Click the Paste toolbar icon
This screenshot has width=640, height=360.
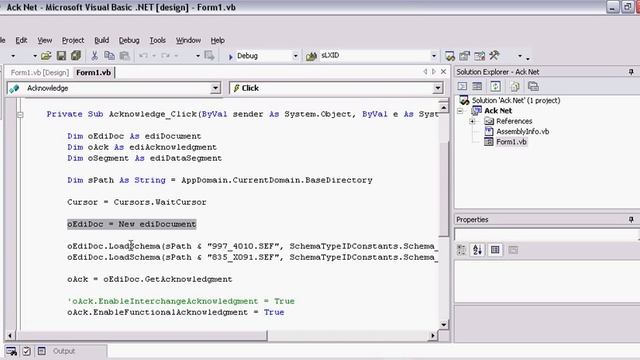click(x=124, y=56)
